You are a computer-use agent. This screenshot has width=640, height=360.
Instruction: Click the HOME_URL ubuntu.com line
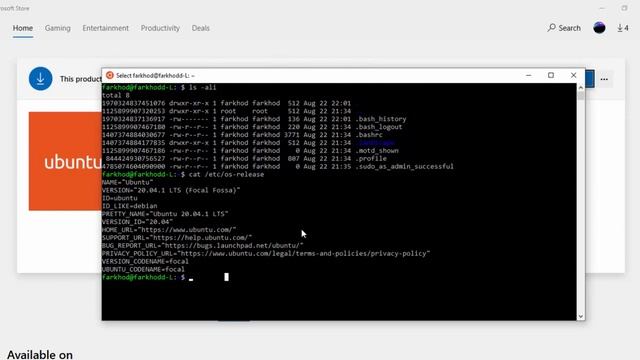coord(169,230)
